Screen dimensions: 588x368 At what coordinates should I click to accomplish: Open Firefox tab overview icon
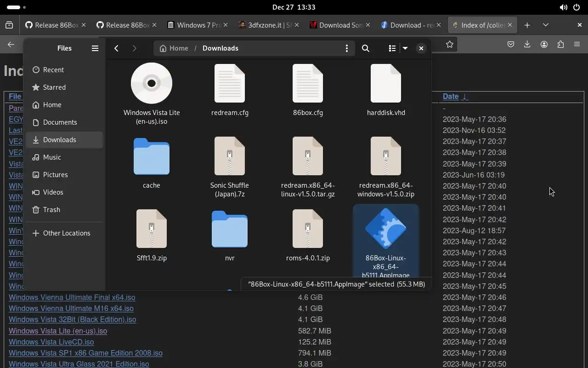[x=9, y=25]
